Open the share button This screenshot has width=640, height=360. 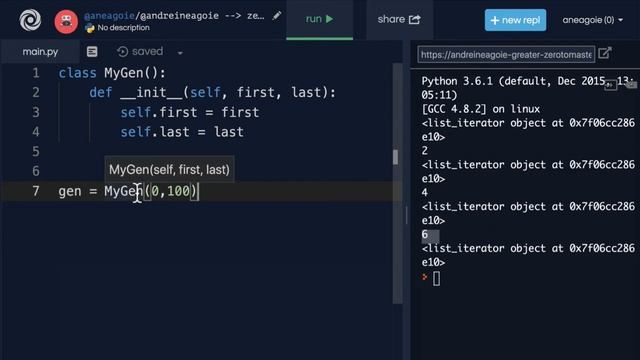pyautogui.click(x=399, y=19)
